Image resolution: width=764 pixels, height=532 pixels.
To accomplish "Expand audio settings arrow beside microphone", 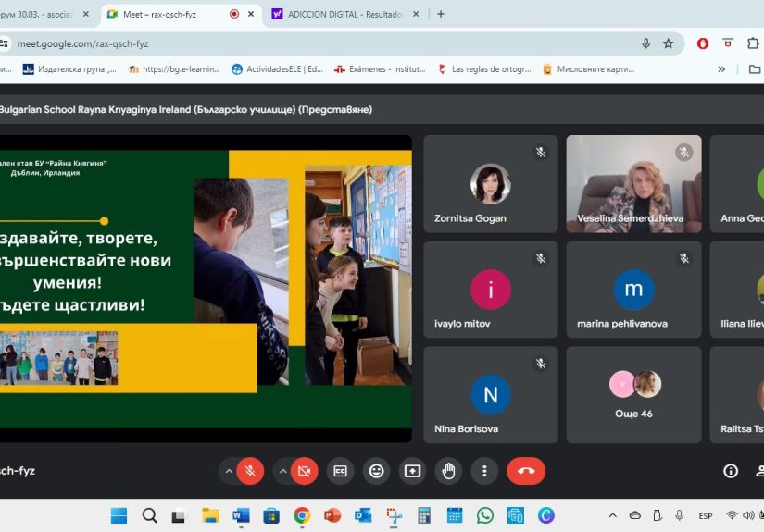I will point(228,471).
